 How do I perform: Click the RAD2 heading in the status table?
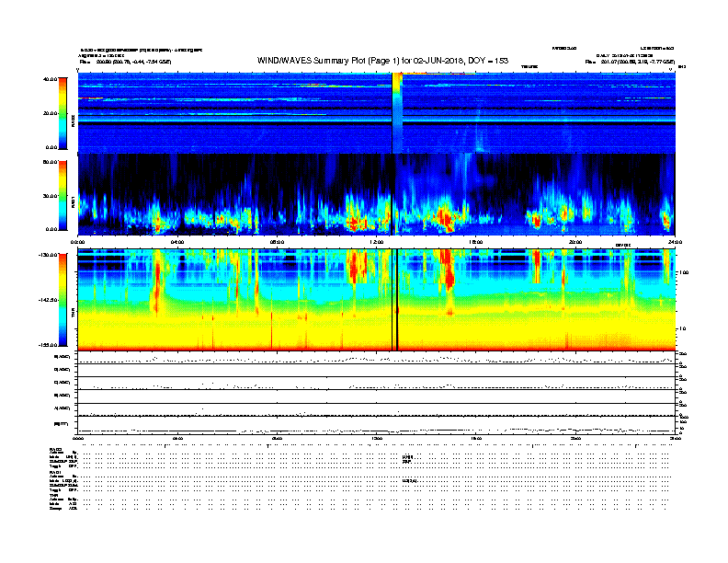tap(55, 450)
